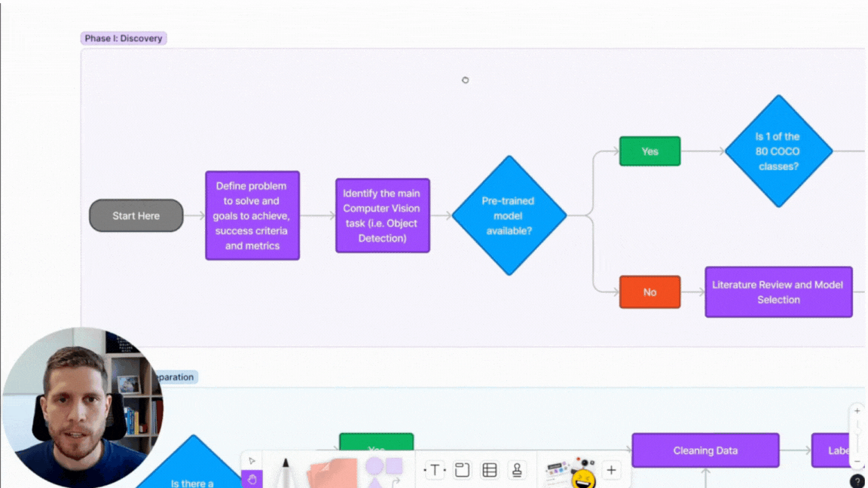Open the frame tool
The width and height of the screenshot is (868, 488).
[461, 468]
